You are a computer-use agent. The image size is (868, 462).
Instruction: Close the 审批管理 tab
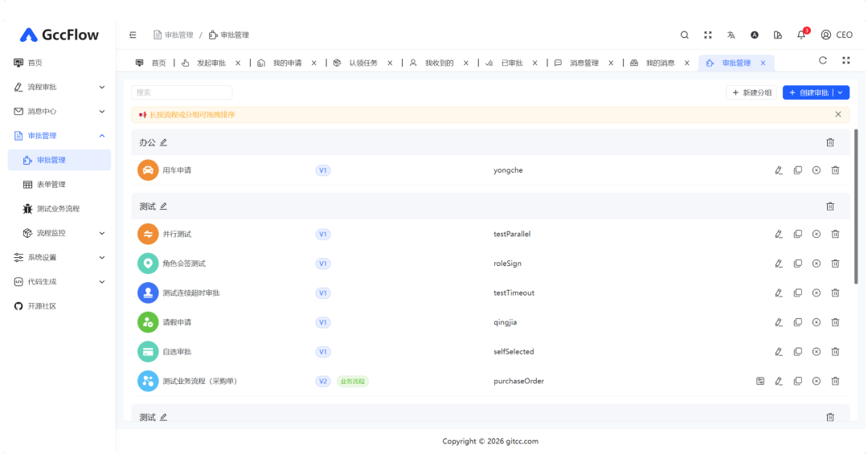click(x=763, y=63)
